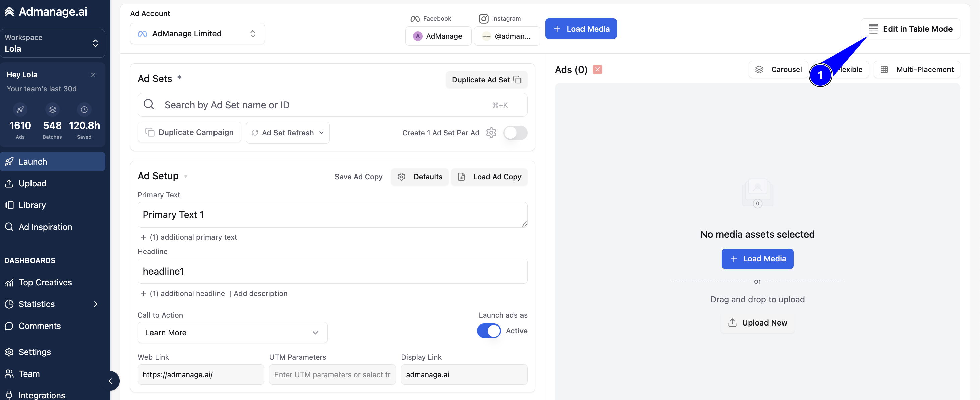Open the AdManage Limited account dropdown
This screenshot has width=980, height=400.
(197, 34)
